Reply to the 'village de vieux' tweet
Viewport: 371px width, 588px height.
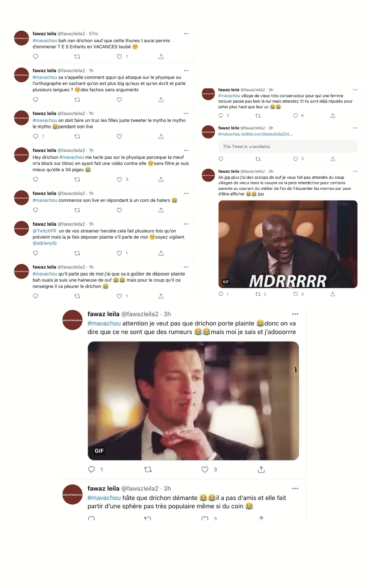tap(221, 115)
